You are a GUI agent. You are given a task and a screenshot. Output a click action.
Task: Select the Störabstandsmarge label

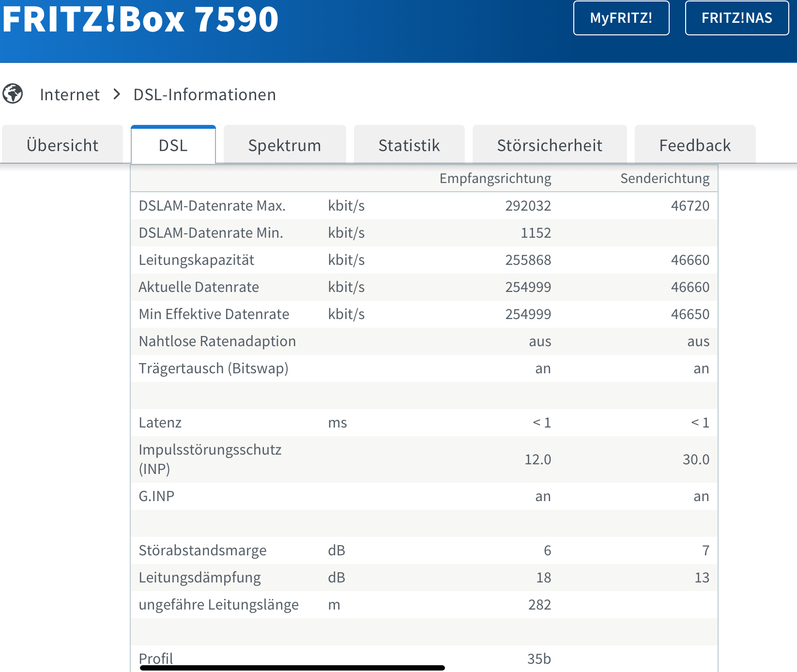203,550
